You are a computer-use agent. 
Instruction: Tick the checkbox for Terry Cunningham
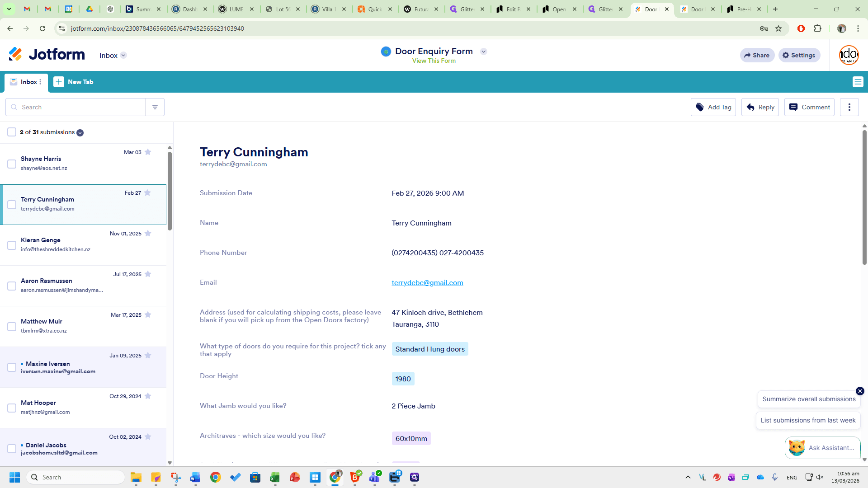pos(12,205)
